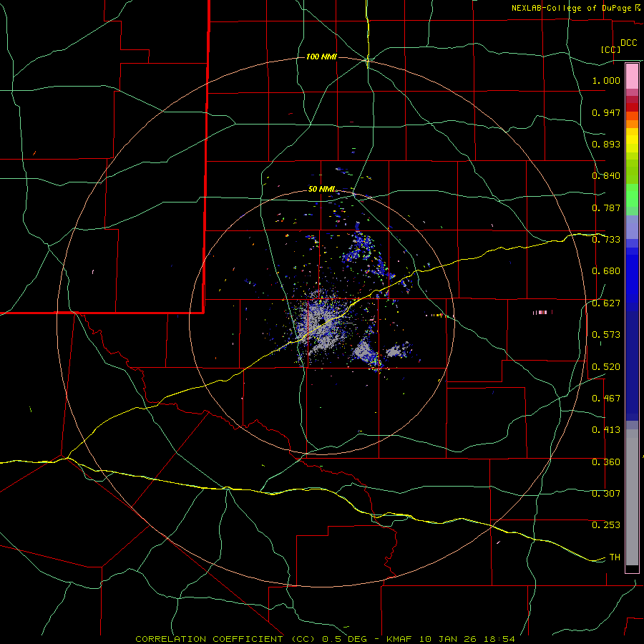644x644 pixels.
Task: Click the 0.893 color scale value
Action: click(606, 144)
